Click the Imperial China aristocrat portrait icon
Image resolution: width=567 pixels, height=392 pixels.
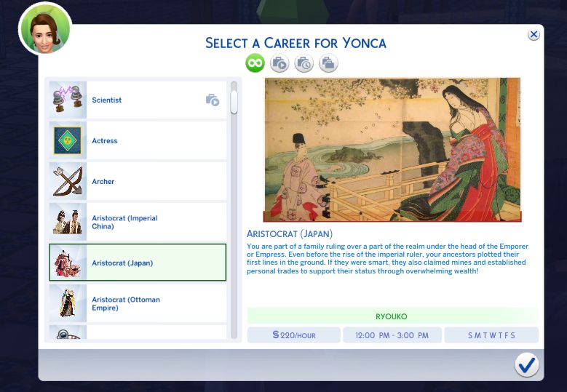pyautogui.click(x=68, y=223)
